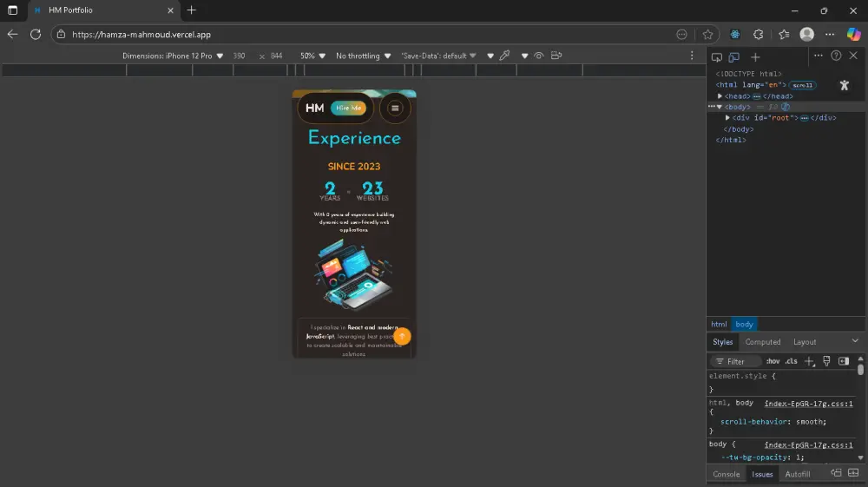Open index-EpGR-17g.css link for html, body rule
The height and width of the screenshot is (487, 868).
pos(808,404)
